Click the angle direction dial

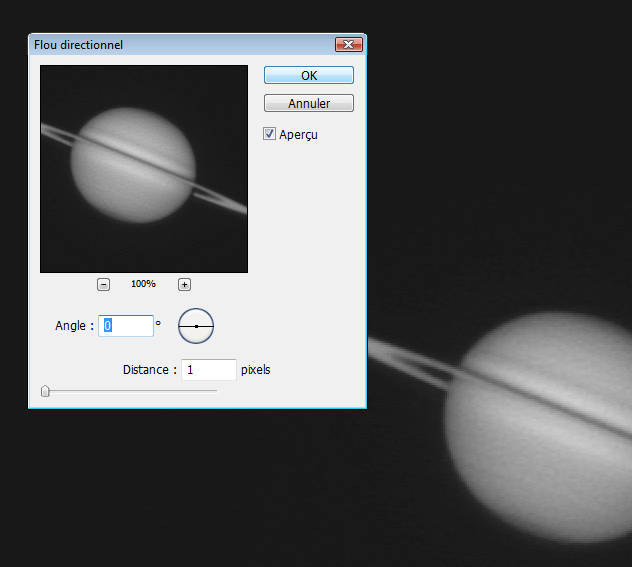[x=196, y=326]
